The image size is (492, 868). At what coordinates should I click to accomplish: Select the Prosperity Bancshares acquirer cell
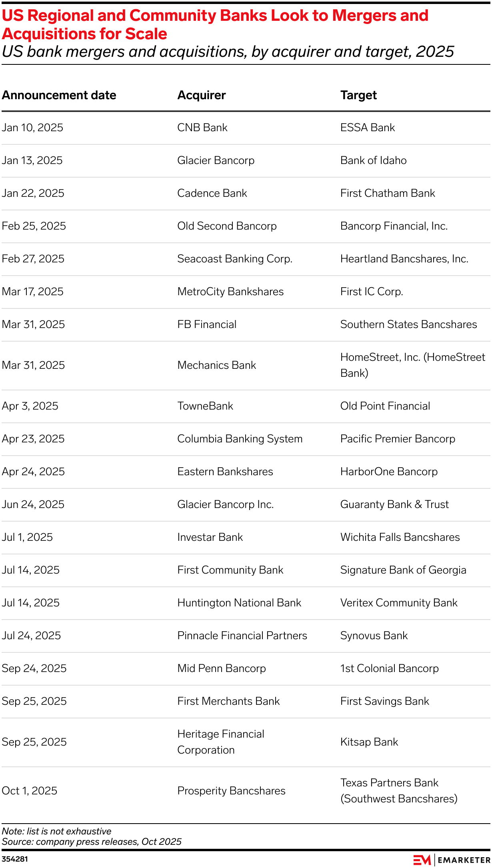pos(231,791)
